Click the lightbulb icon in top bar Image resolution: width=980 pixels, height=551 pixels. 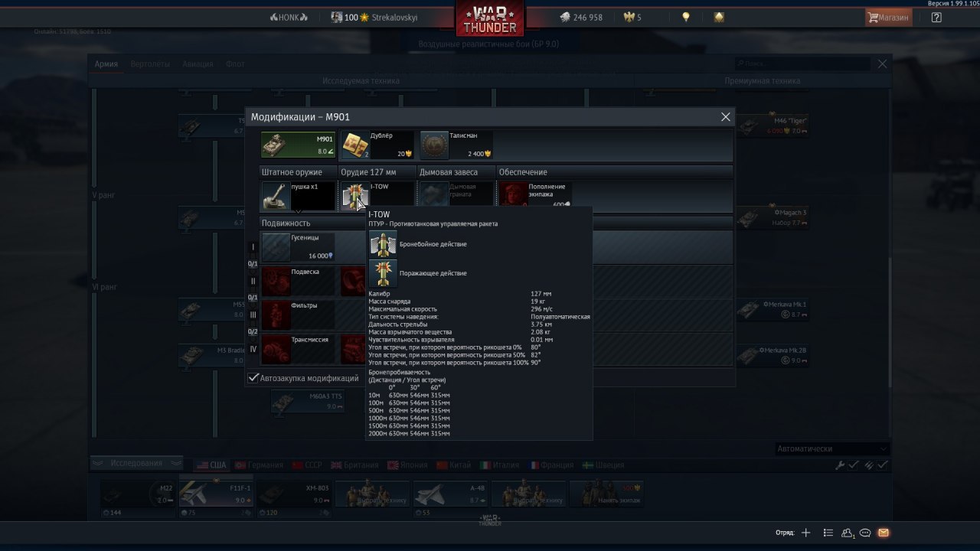(686, 17)
